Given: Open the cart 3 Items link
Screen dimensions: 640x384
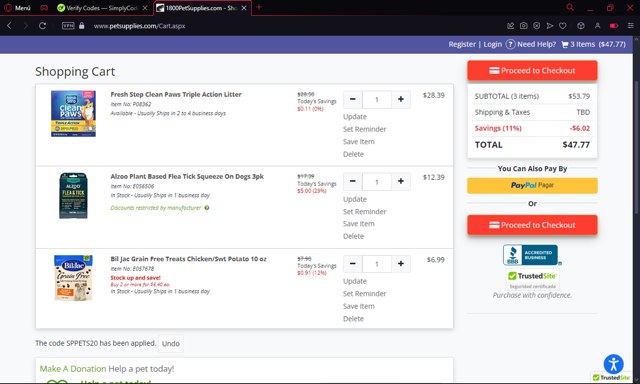Looking at the screenshot, I should point(593,44).
